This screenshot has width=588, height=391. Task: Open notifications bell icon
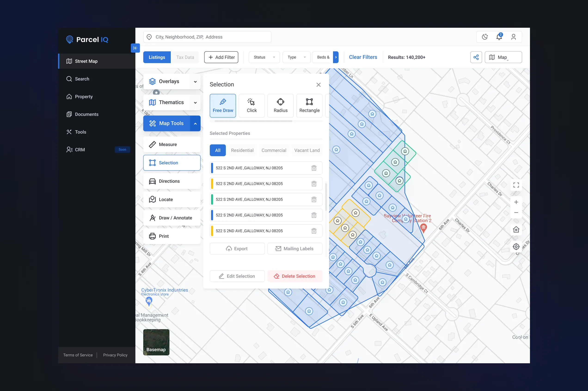click(499, 37)
